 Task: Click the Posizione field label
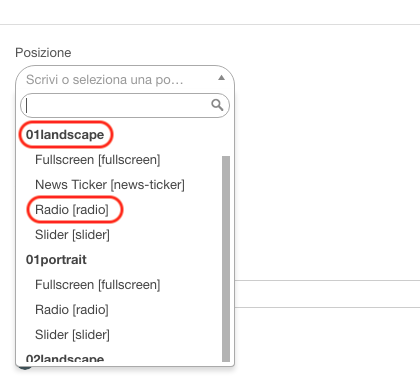tap(43, 53)
